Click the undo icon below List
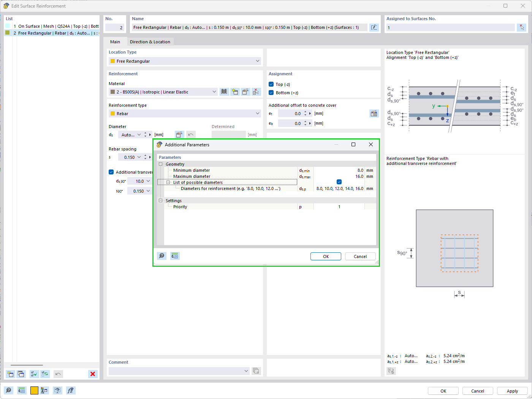The height and width of the screenshot is (399, 532). (58, 374)
